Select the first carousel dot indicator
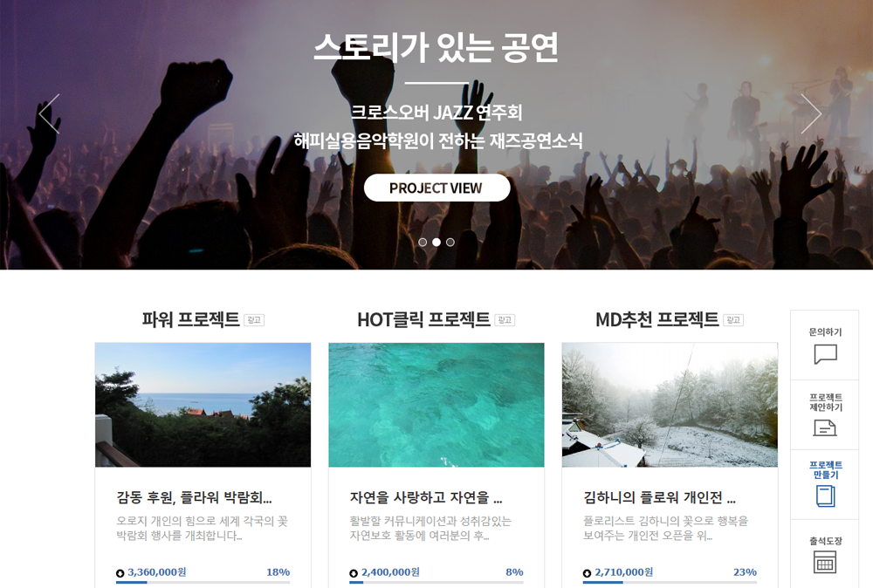This screenshot has width=873, height=588. pyautogui.click(x=423, y=242)
